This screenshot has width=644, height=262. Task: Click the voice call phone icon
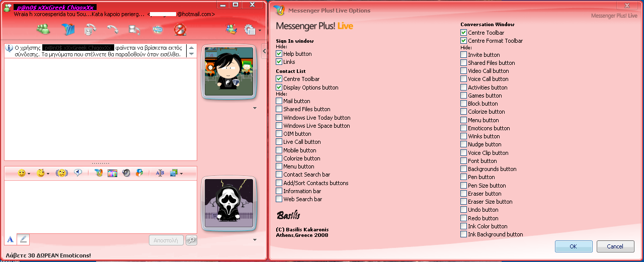pyautogui.click(x=113, y=30)
